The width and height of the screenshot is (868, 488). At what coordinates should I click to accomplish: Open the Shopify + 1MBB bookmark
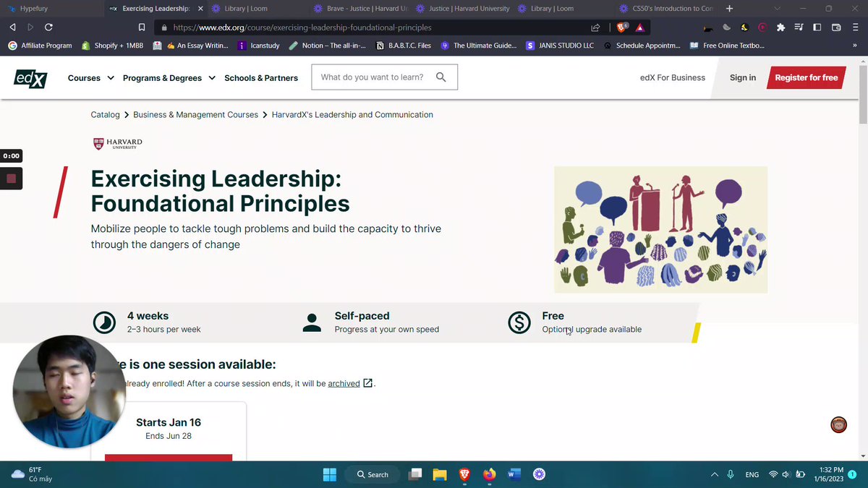tap(112, 46)
